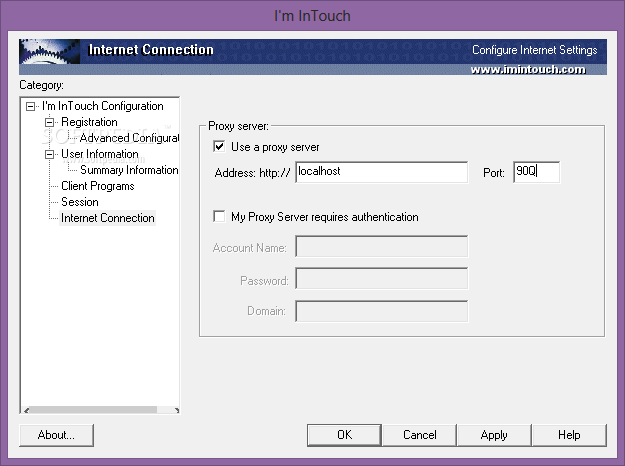
Task: Click the Proxy server group label
Action: click(238, 126)
